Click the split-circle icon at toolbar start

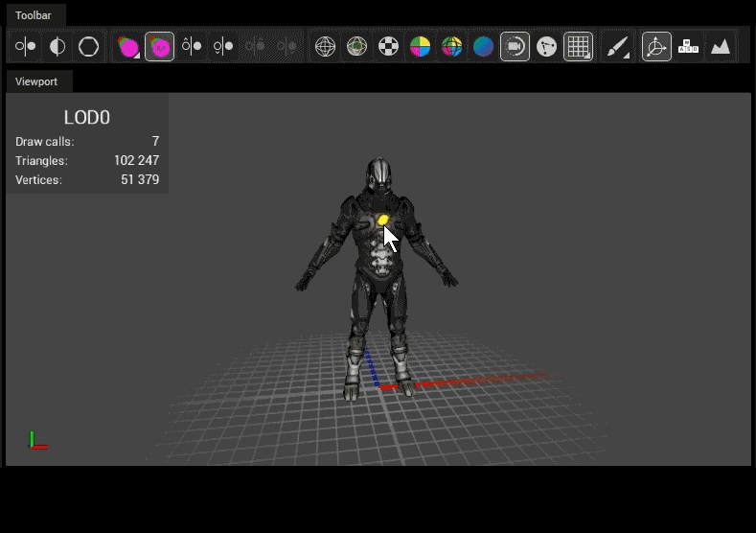pyautogui.click(x=26, y=46)
